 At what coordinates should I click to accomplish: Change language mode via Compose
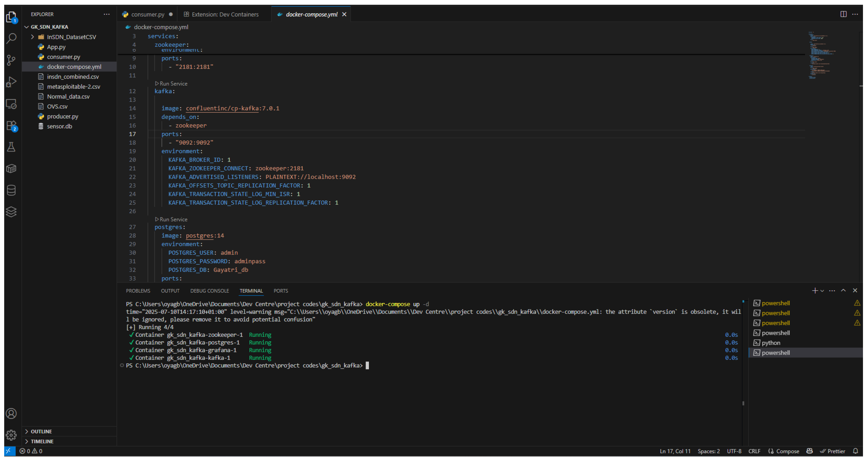coord(783,451)
